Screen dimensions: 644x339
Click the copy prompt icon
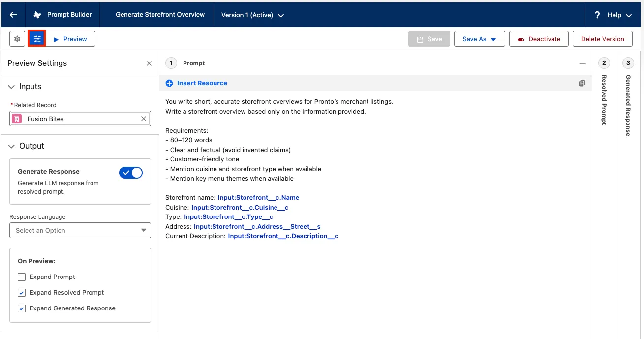(x=582, y=83)
